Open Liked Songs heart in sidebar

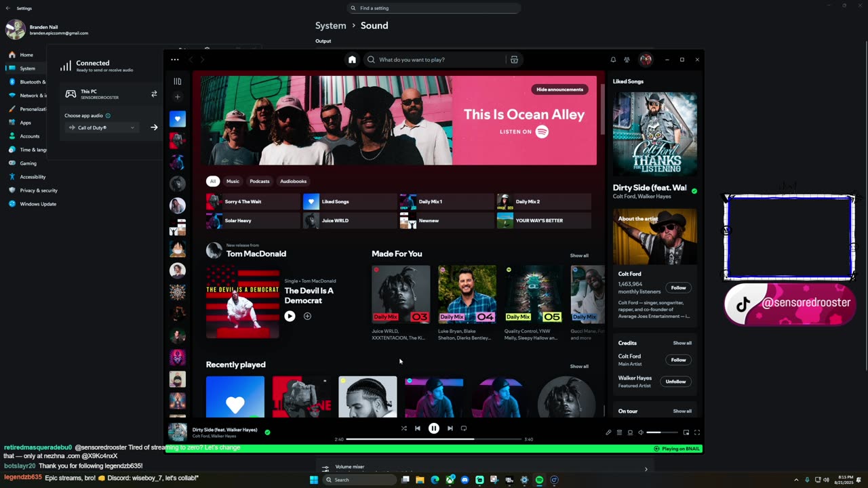178,119
